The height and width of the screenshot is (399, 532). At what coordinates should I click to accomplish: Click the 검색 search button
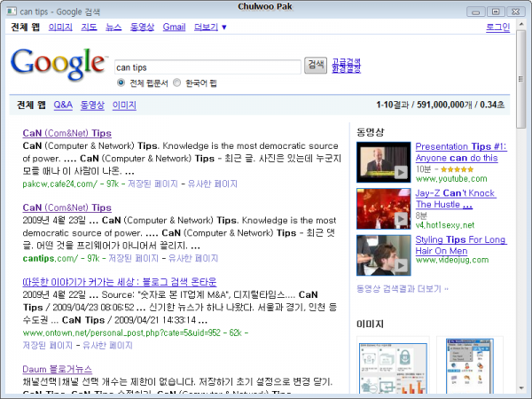tap(316, 65)
